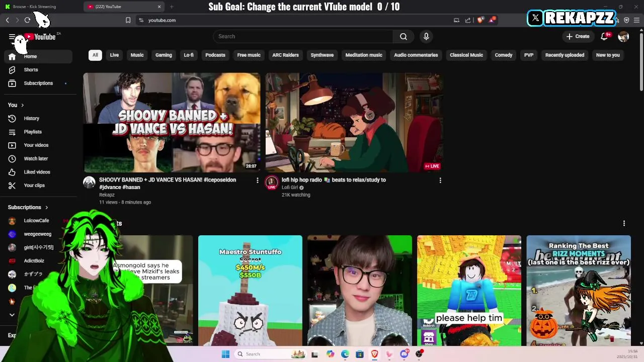This screenshot has width=644, height=362.
Task: Open lofi hip hop radio thumbnail
Action: point(354,123)
